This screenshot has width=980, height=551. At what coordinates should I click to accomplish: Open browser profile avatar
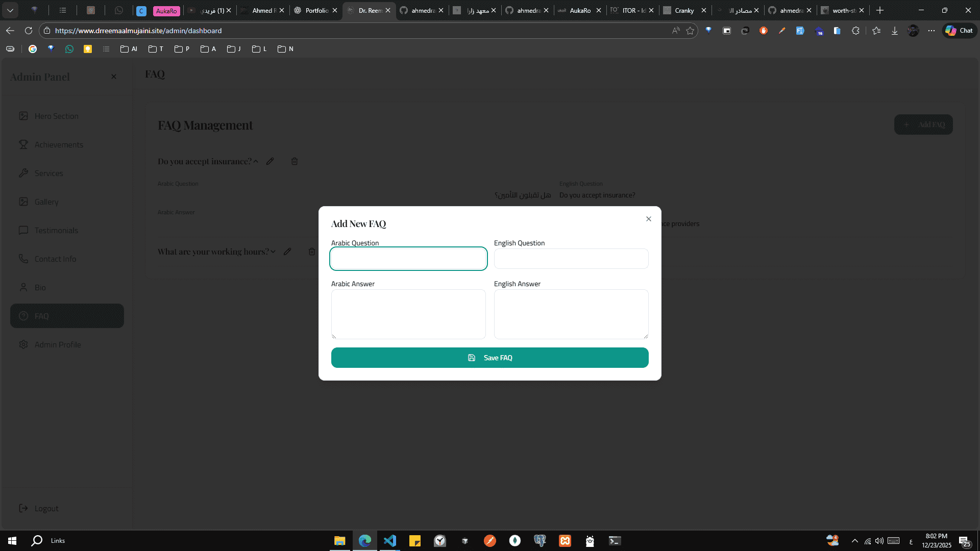point(913,31)
